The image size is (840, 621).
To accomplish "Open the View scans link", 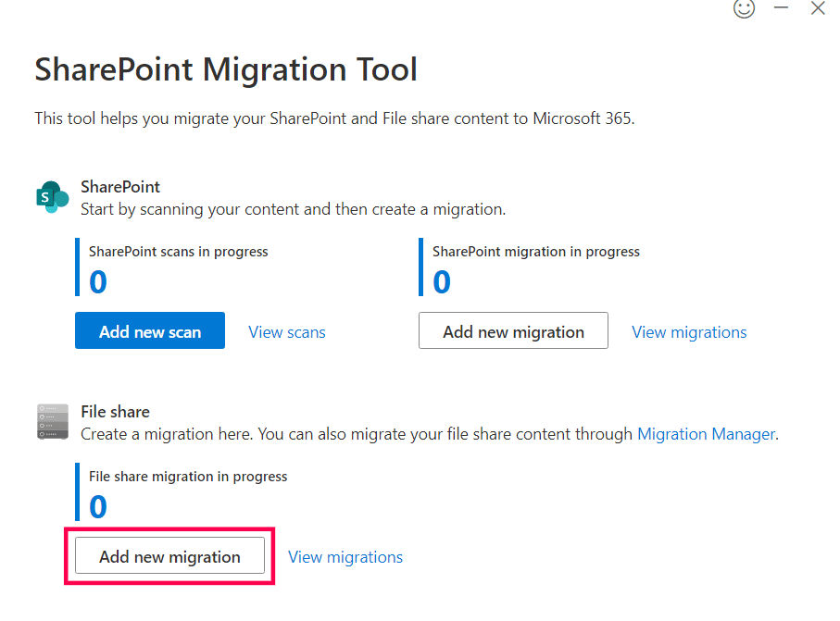I will click(287, 332).
